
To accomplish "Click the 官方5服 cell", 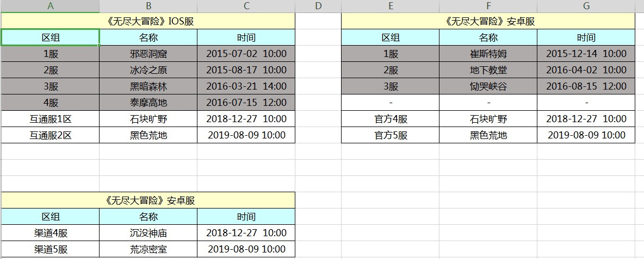I will (391, 135).
